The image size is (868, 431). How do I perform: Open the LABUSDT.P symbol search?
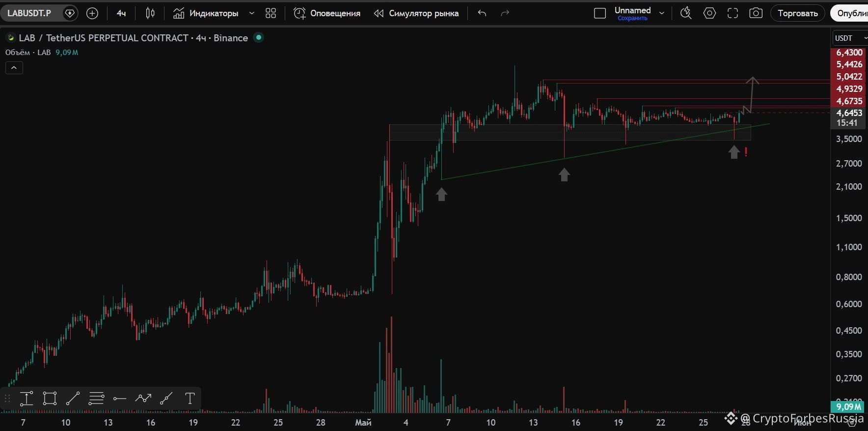29,13
